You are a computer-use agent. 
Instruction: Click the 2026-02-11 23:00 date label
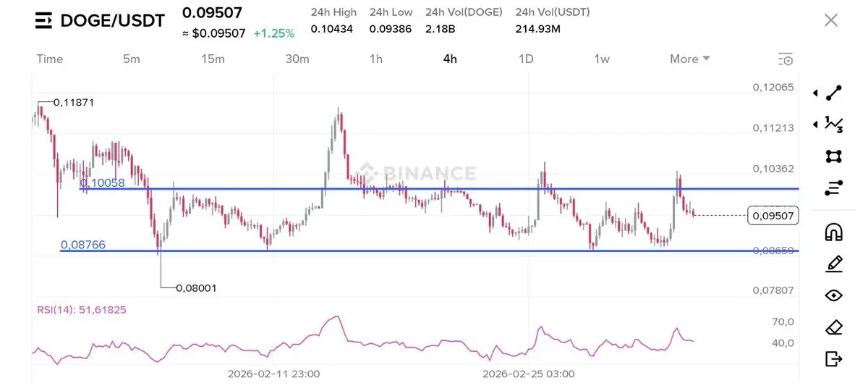click(x=273, y=374)
